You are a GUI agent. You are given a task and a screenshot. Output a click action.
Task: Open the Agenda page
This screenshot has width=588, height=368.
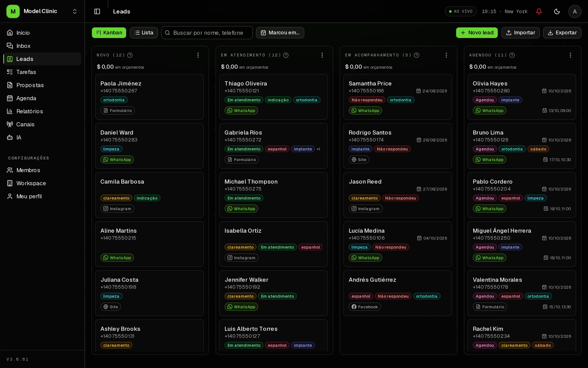(42, 98)
